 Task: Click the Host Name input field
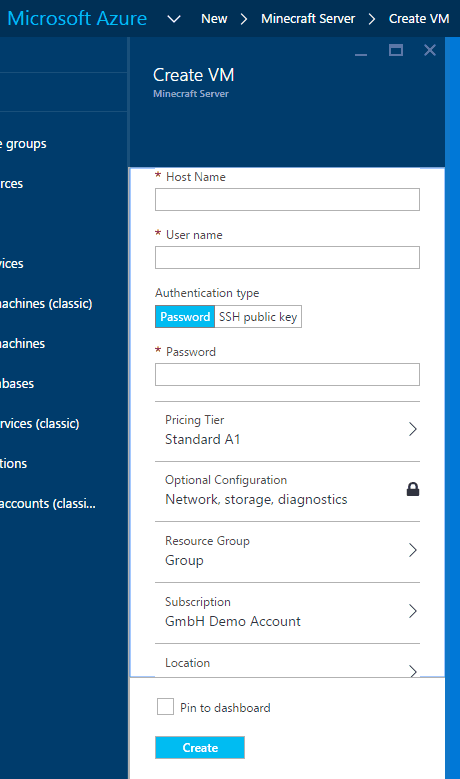pyautogui.click(x=287, y=199)
